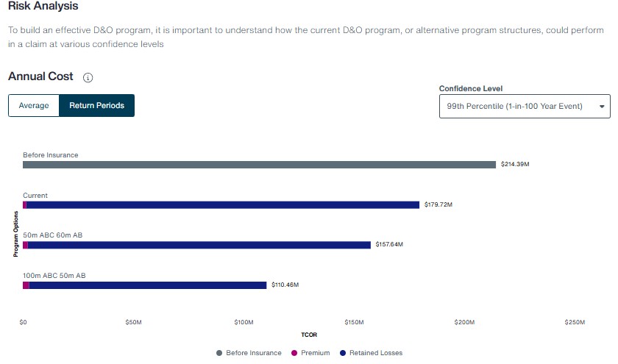Click the $179.72M value label
The height and width of the screenshot is (364, 618).
(x=438, y=204)
